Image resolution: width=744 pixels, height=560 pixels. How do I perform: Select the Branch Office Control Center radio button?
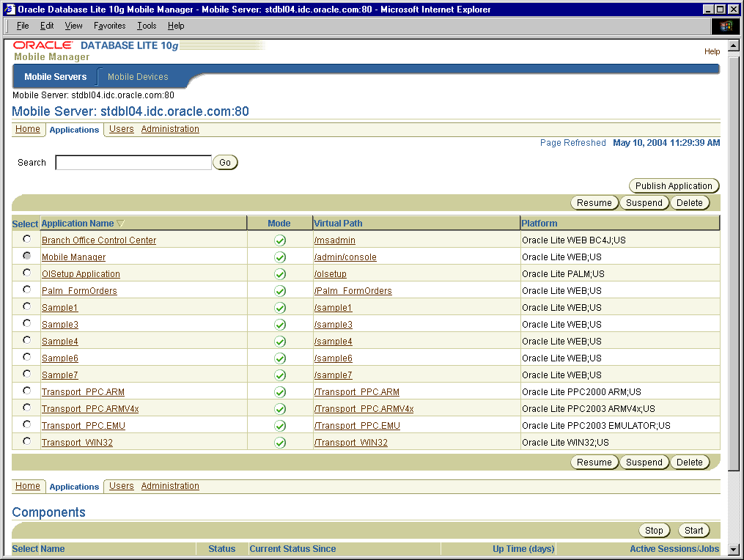click(x=26, y=239)
